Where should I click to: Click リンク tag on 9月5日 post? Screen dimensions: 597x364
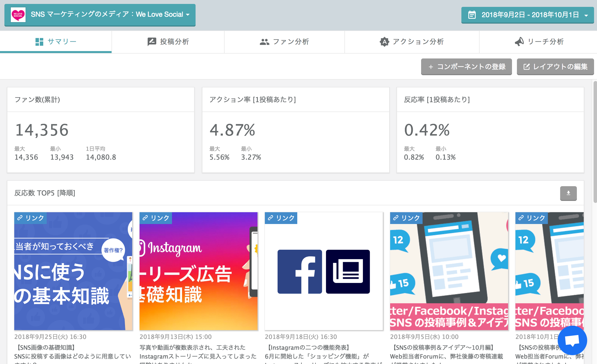click(x=406, y=218)
